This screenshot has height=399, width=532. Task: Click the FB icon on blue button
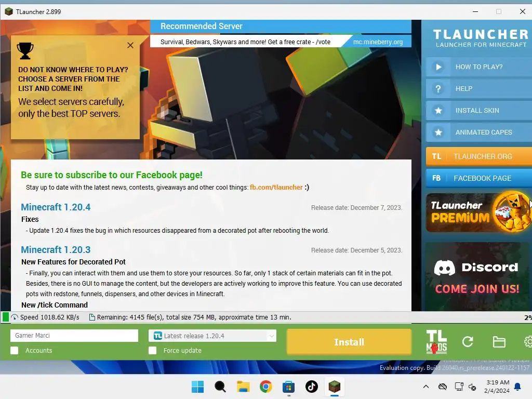(x=436, y=178)
